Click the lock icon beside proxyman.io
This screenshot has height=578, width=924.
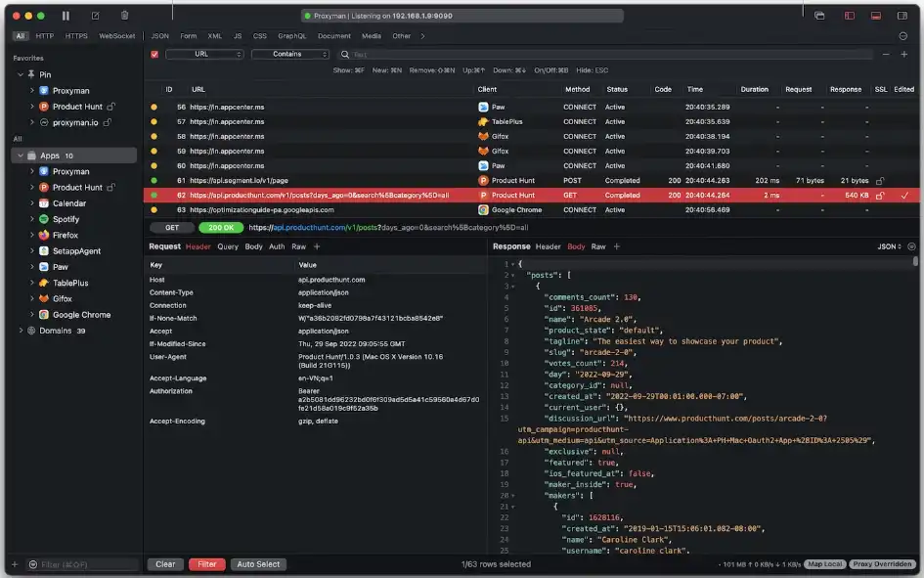[x=108, y=122]
